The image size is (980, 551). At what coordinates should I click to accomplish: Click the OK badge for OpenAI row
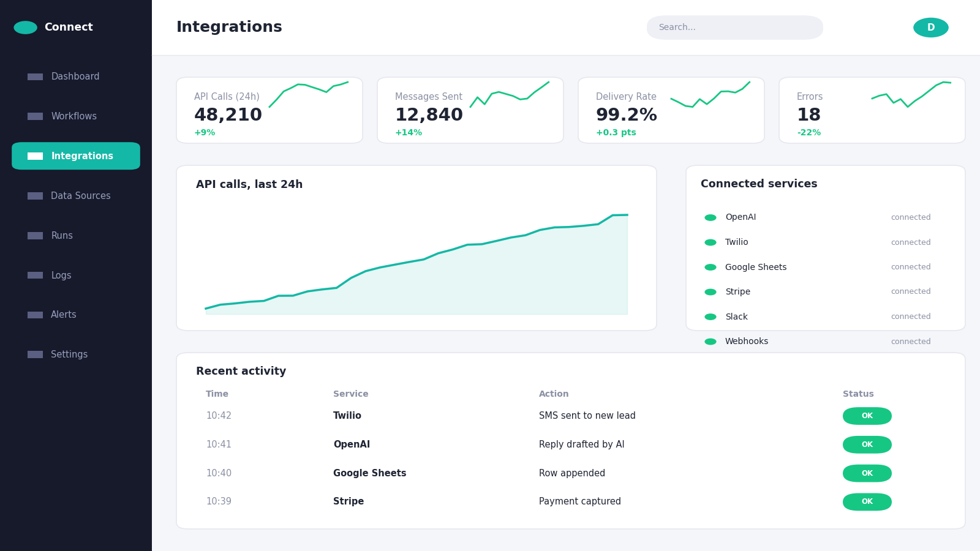pyautogui.click(x=867, y=444)
